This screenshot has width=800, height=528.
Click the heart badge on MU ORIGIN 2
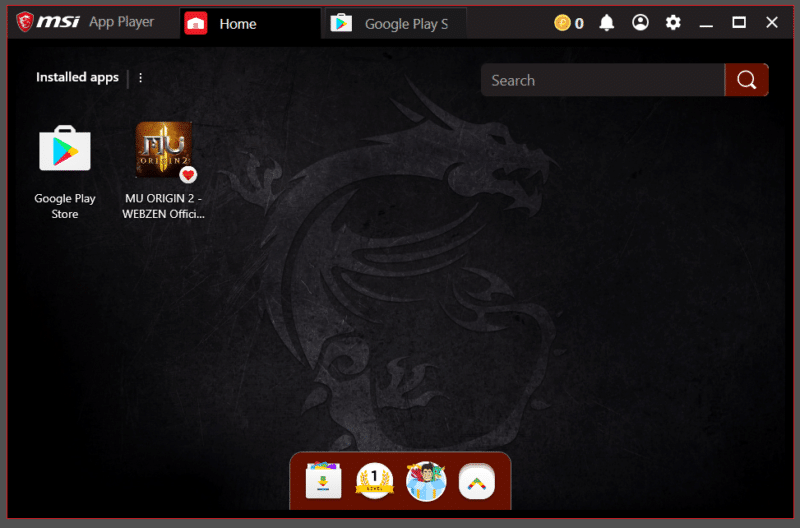[x=188, y=175]
